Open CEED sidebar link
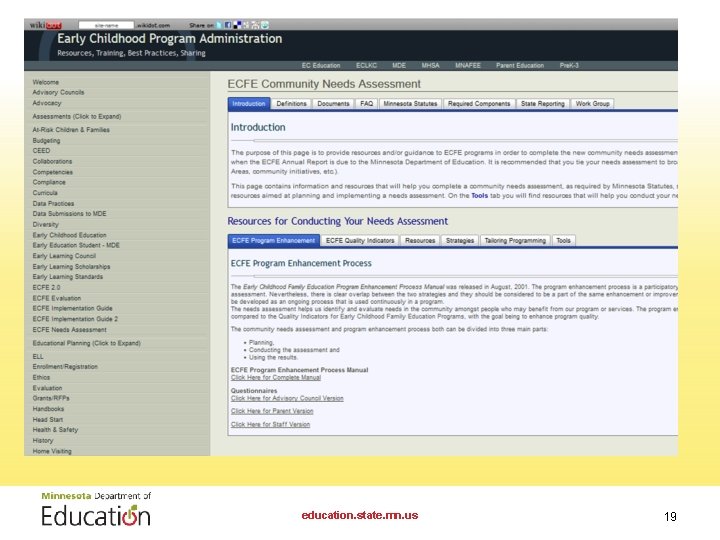This screenshot has height=540, width=720. click(x=41, y=151)
